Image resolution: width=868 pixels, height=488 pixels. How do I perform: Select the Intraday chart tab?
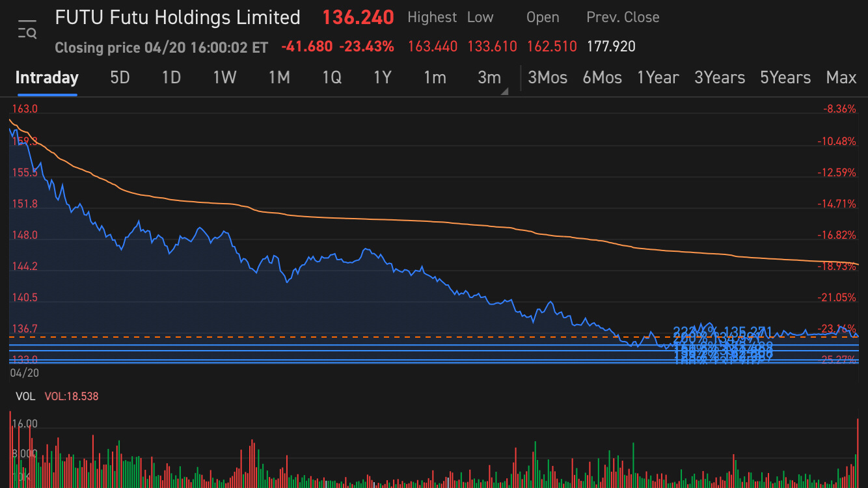click(x=47, y=78)
